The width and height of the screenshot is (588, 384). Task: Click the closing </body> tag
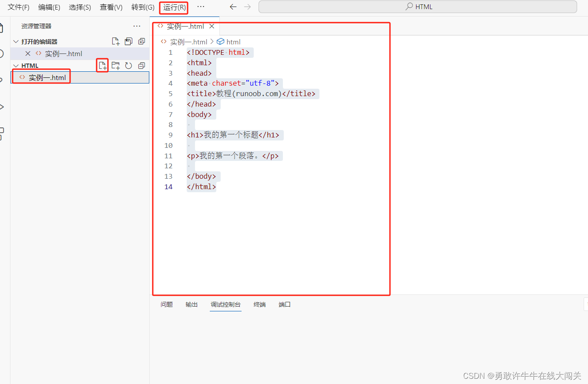pyautogui.click(x=202, y=177)
